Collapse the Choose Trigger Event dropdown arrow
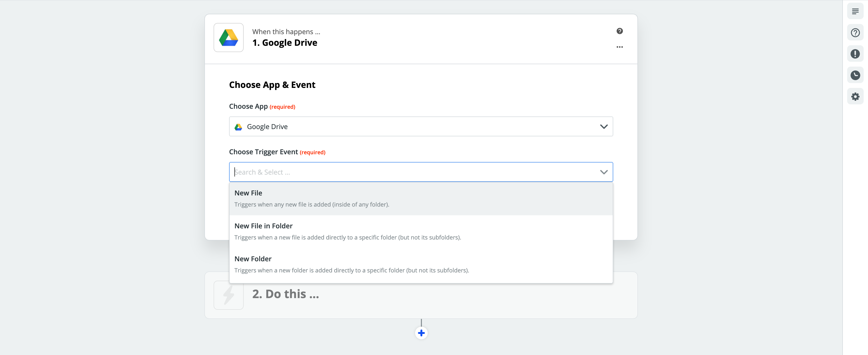The height and width of the screenshot is (355, 868). coord(604,172)
